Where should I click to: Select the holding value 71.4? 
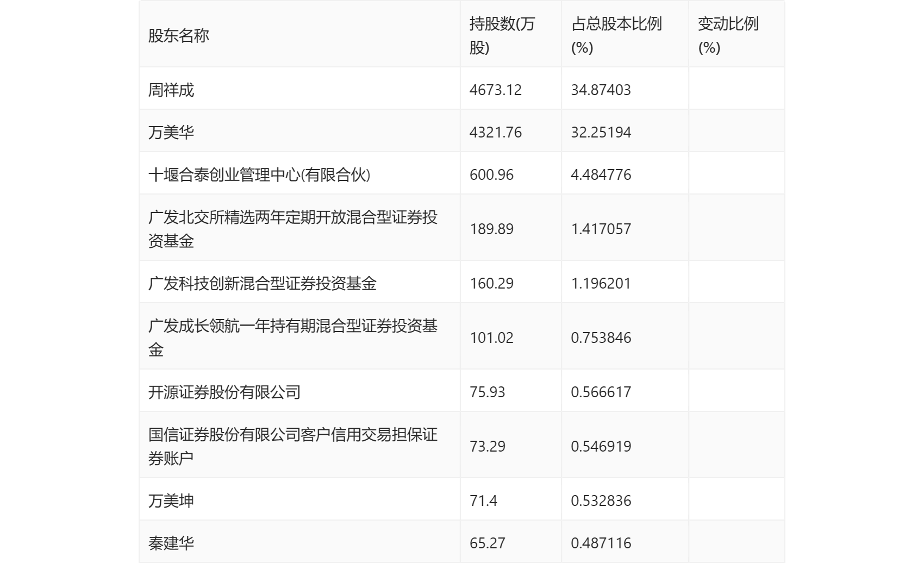484,501
